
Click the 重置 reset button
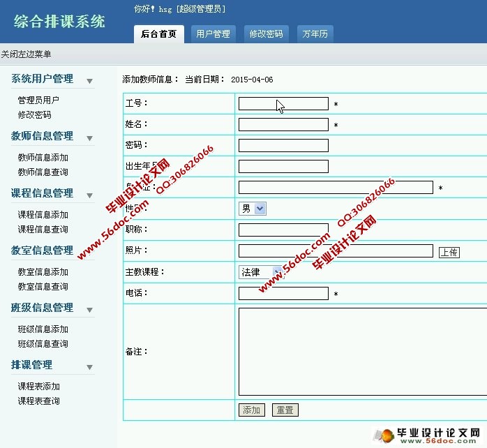pyautogui.click(x=285, y=410)
